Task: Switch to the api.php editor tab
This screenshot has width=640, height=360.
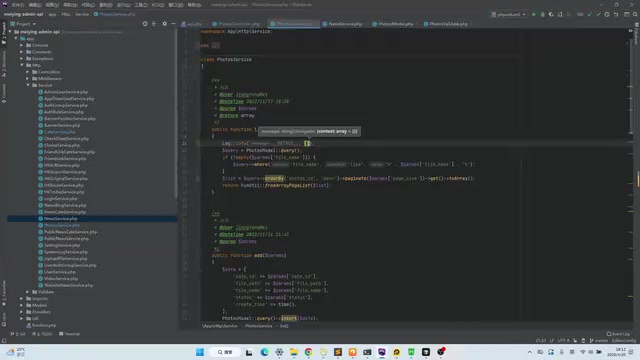Action: [192, 24]
